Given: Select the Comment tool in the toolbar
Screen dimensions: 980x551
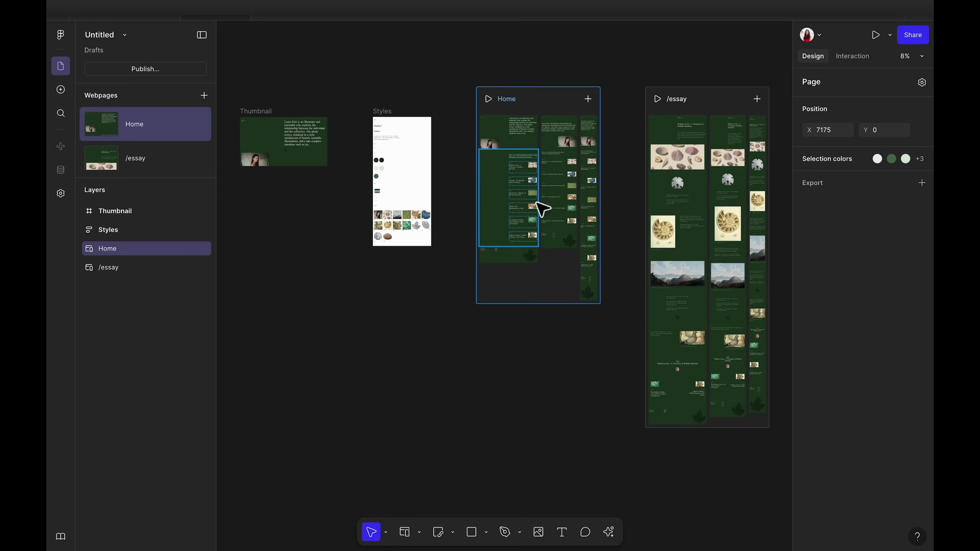Looking at the screenshot, I should pos(585,532).
